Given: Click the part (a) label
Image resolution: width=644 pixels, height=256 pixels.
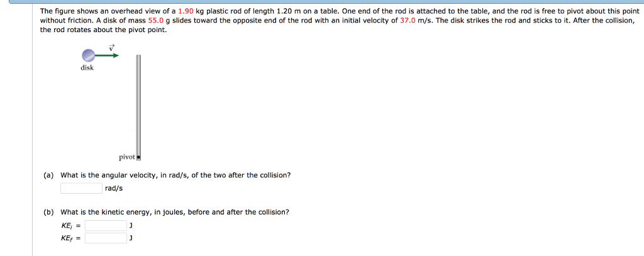Looking at the screenshot, I should [x=48, y=175].
